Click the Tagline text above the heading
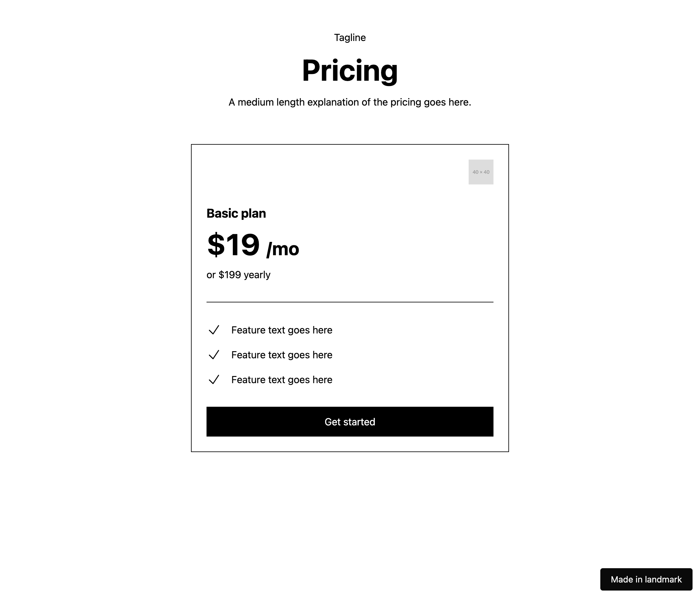This screenshot has width=700, height=598. click(x=350, y=38)
